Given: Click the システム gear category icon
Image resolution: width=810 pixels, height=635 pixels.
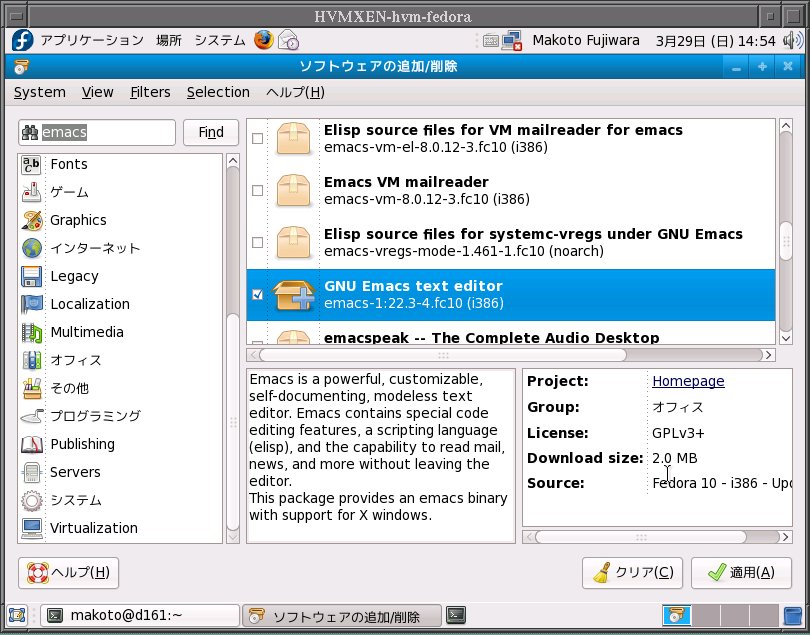Looking at the screenshot, I should pos(32,500).
